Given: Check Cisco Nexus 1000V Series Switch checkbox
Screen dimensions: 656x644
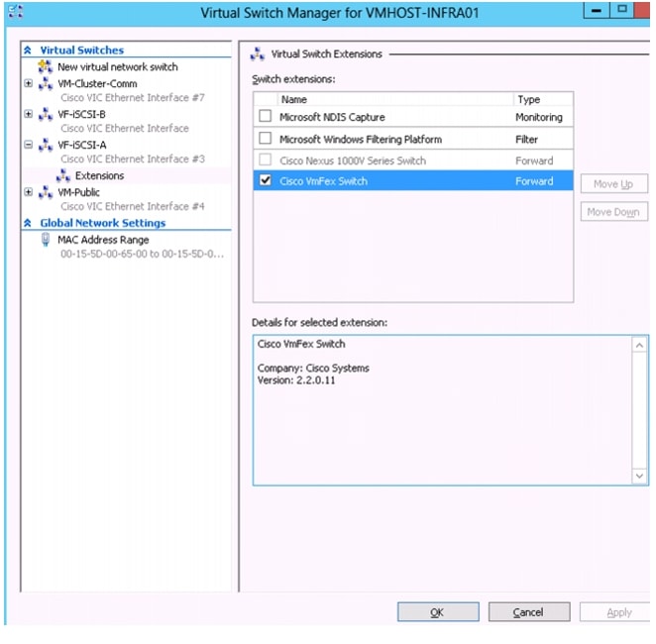Looking at the screenshot, I should click(x=266, y=160).
